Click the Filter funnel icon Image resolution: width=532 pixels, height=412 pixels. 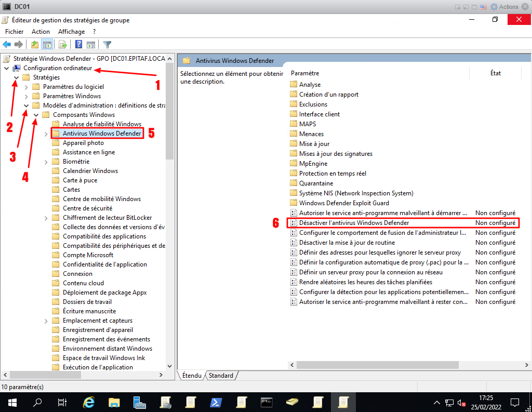point(107,45)
